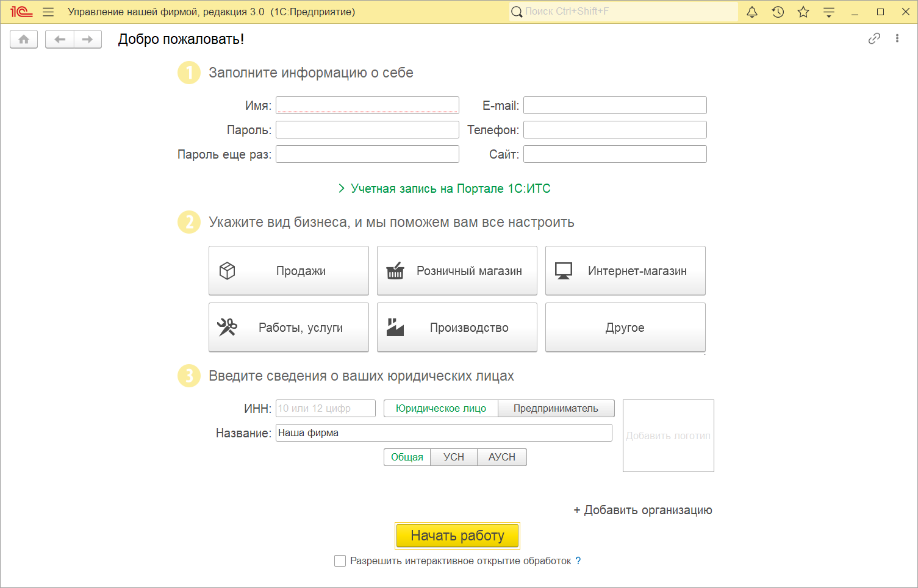Select УСН taxation system
The image size is (918, 588).
pyautogui.click(x=454, y=457)
